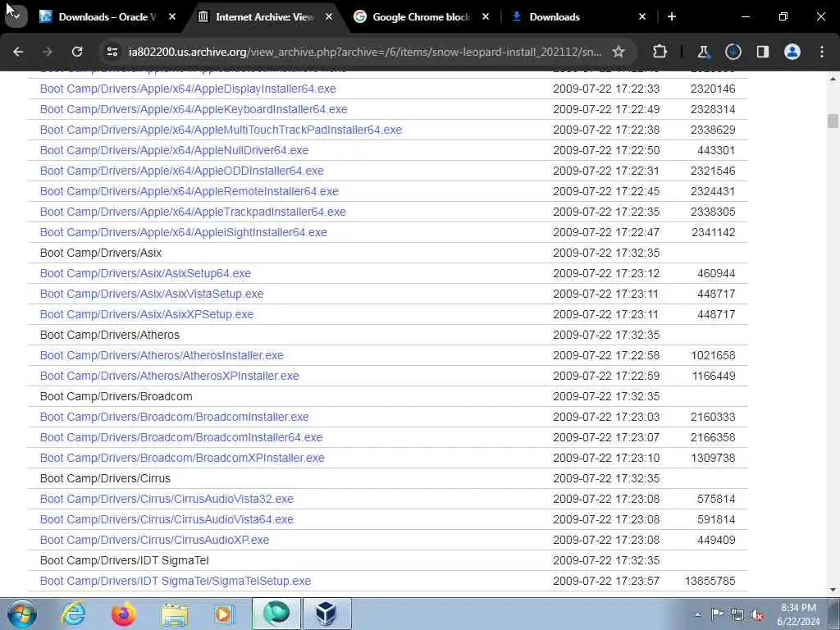Open BroadcomXPInstaller.exe link
The image size is (840, 630).
182,458
